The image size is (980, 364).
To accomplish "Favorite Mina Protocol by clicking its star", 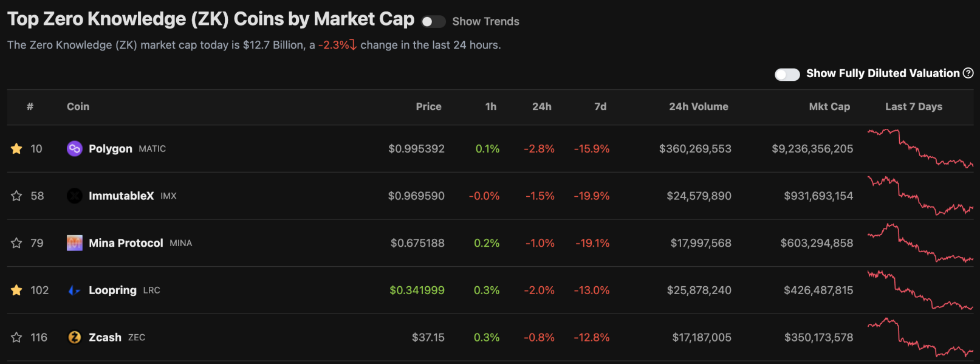I will click(16, 242).
